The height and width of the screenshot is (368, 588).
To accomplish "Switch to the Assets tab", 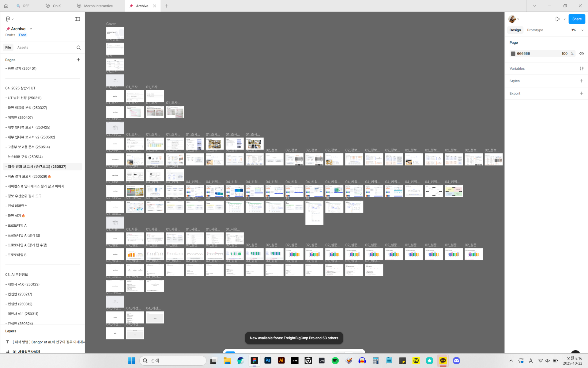I will [23, 48].
